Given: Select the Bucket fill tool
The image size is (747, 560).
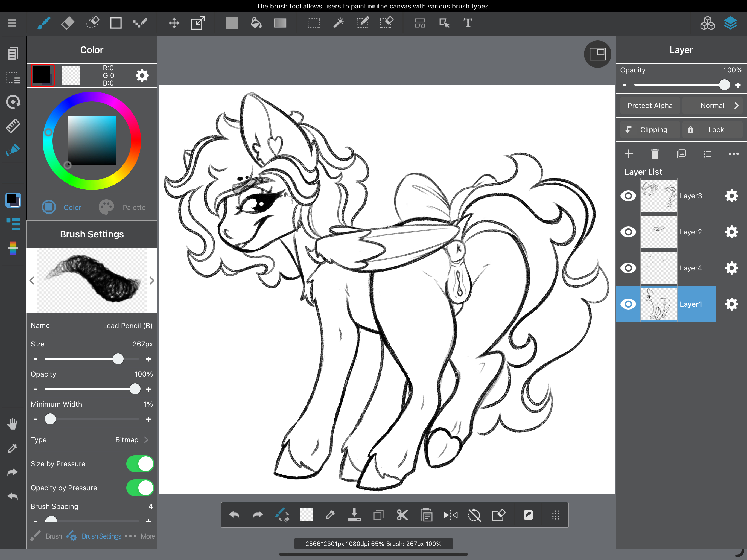Looking at the screenshot, I should (x=256, y=23).
